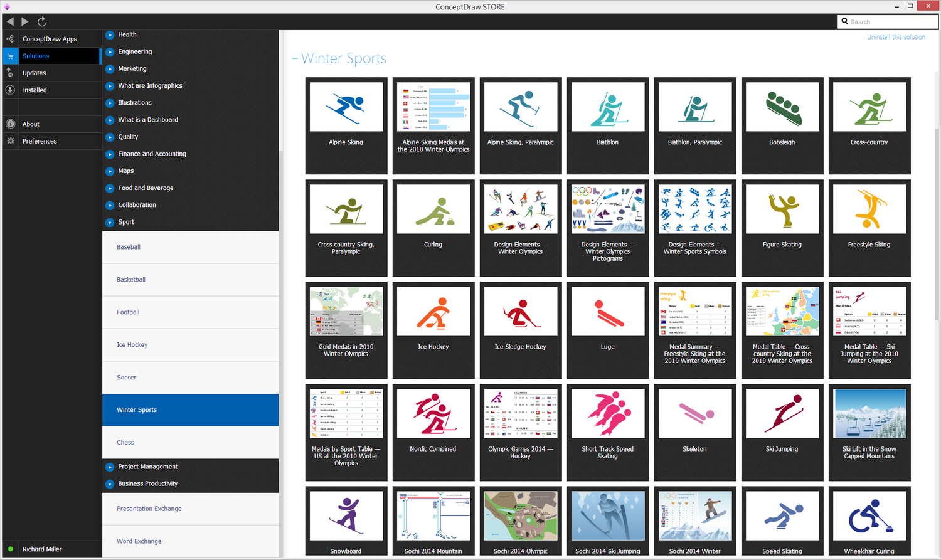Select the Winter Sports solution in the list
Screen dimensions: 941x560
pyautogui.click(x=190, y=410)
